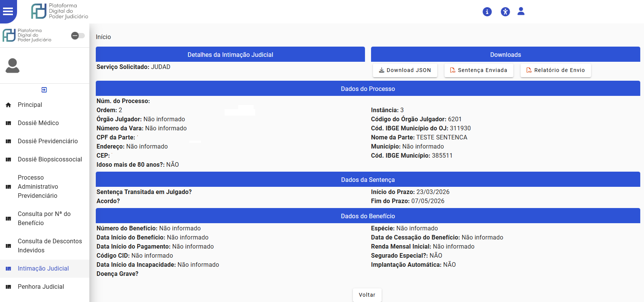Click the sidebar logout arrow icon
The image size is (644, 302).
44,90
